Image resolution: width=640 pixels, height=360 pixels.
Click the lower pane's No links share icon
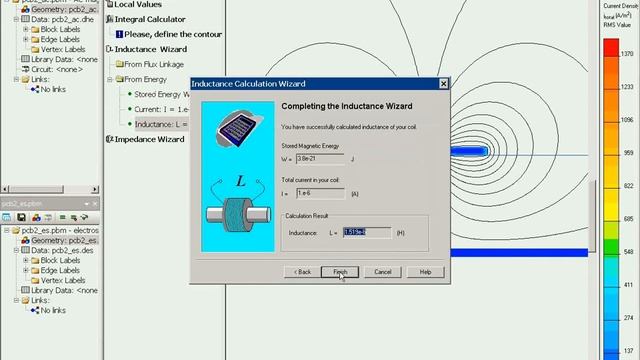(35, 310)
